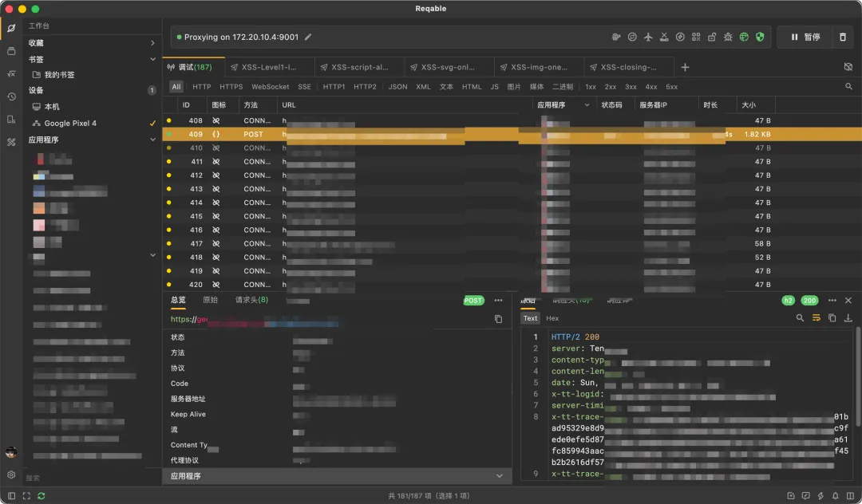862x504 pixels.
Task: Open the 应用程序 column dropdown arrow
Action: (x=587, y=104)
